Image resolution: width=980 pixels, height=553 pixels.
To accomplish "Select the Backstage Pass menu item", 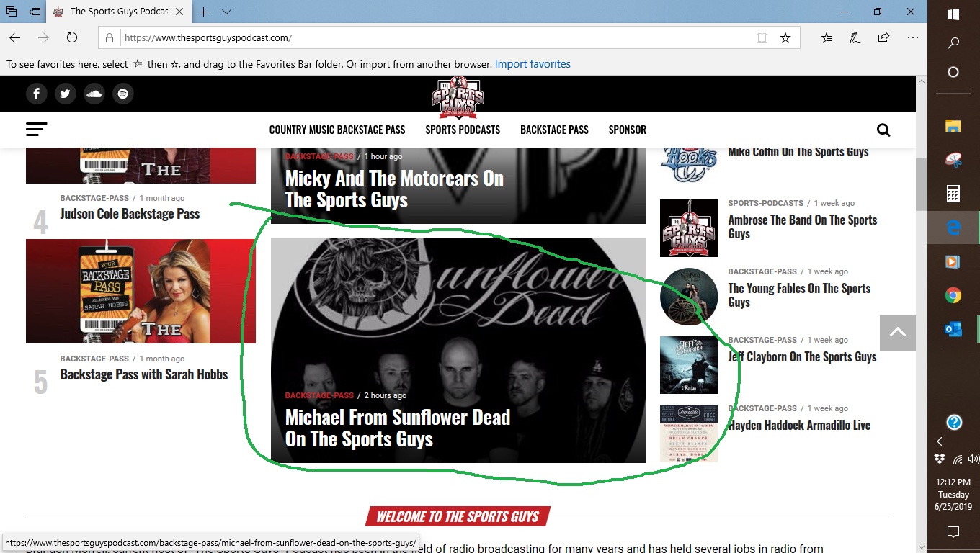I will coord(554,130).
